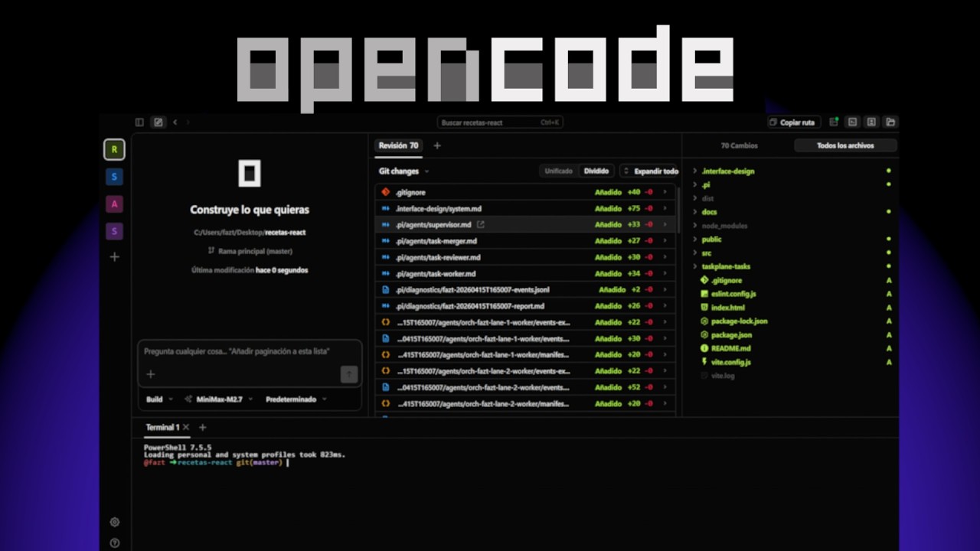Open the Predeterminado dropdown
This screenshot has width=980, height=551.
click(x=296, y=399)
